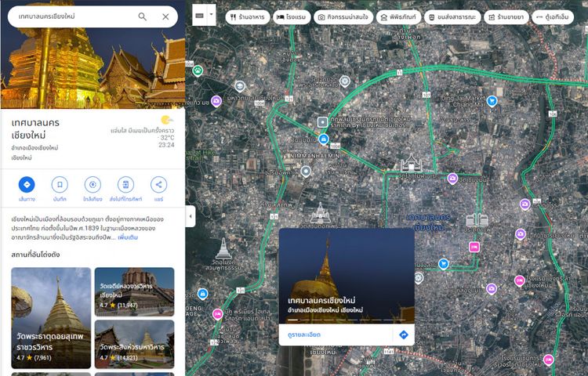
Task: Click the time reading 23:24
Action: [166, 145]
